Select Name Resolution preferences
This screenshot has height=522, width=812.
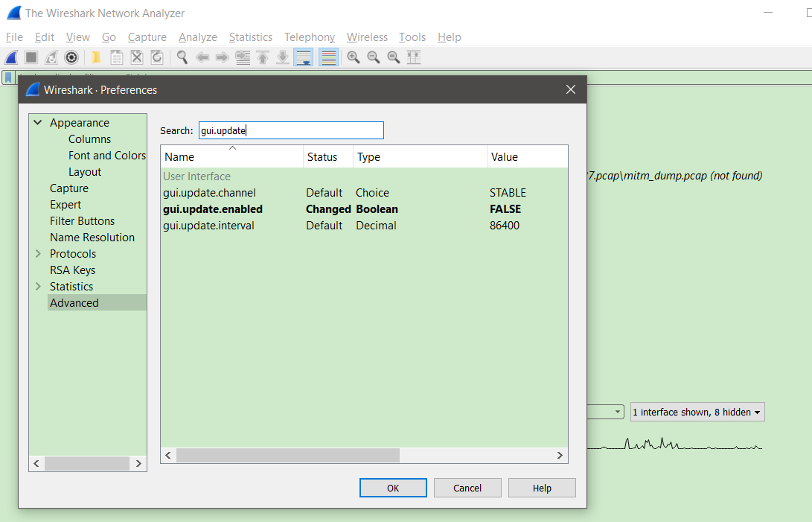pos(92,238)
